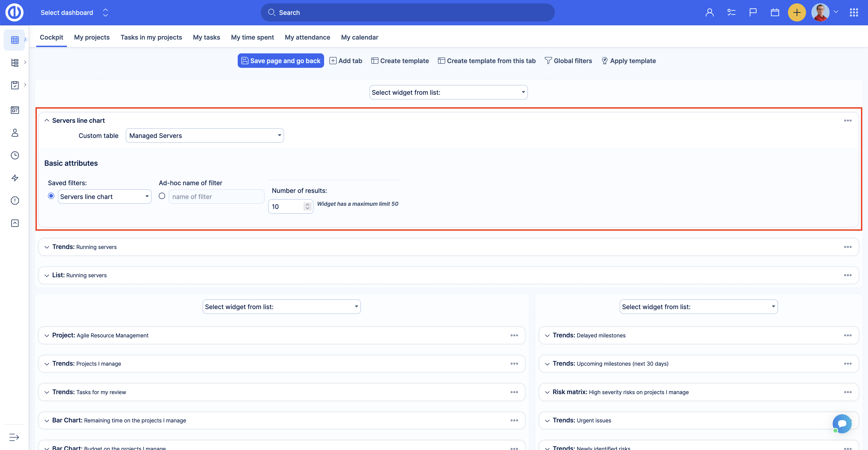Open the Custom table Managed Servers dropdown

[204, 136]
